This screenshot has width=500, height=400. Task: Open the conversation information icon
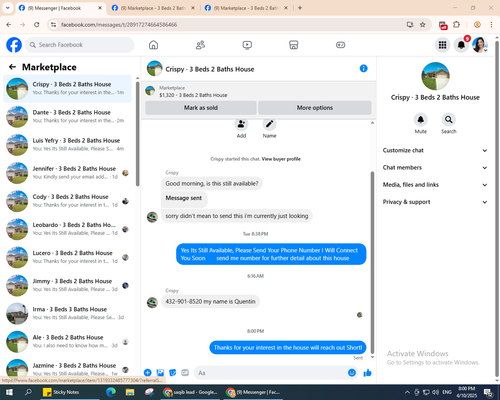pos(363,69)
